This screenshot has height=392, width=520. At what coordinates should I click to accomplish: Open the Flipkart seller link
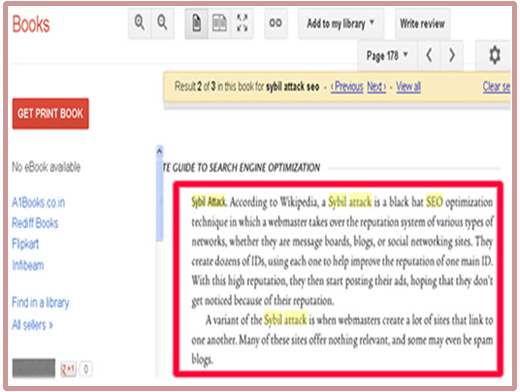coord(25,244)
